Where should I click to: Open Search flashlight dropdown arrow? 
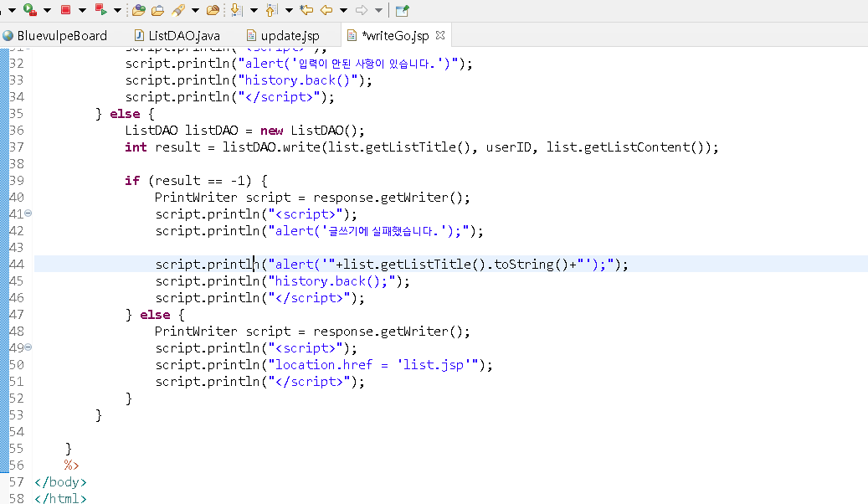click(x=195, y=10)
